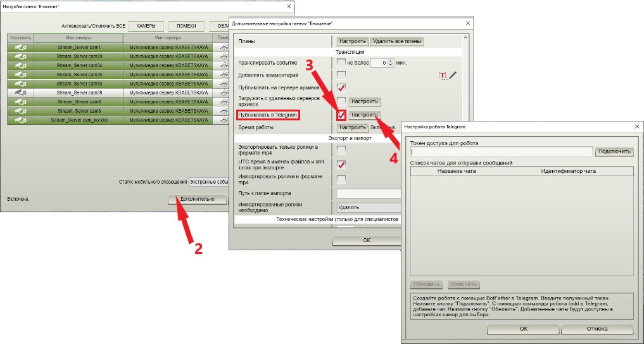Click the Публиковать в Telegram label
Screen dimensions: 644x344
(x=268, y=115)
